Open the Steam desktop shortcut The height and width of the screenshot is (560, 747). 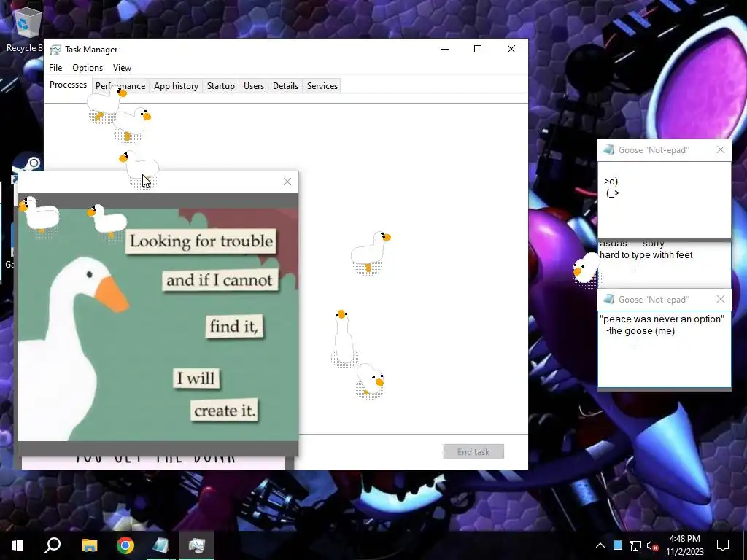click(28, 165)
